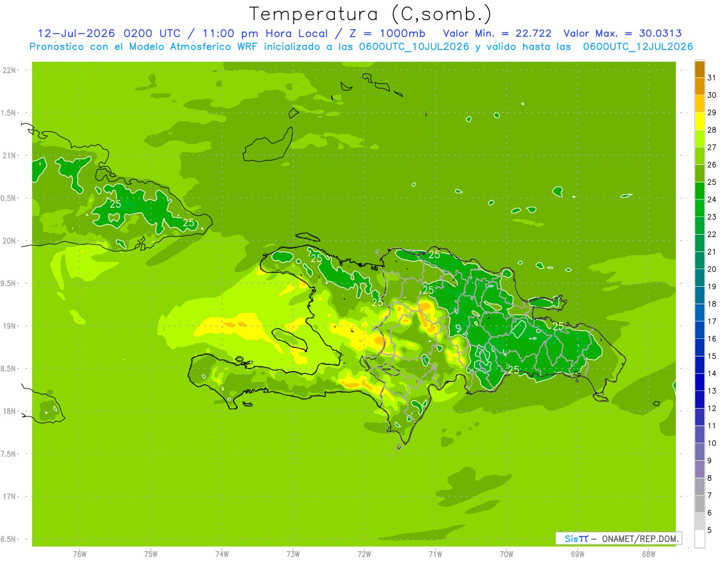Click the longitude label "75W"
728x562 pixels.
coord(151,554)
